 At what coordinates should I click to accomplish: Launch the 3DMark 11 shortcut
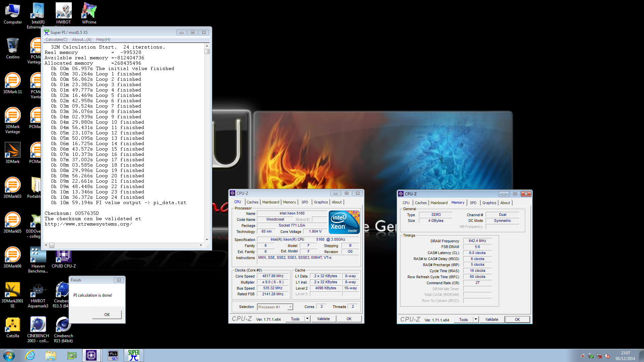point(12,83)
